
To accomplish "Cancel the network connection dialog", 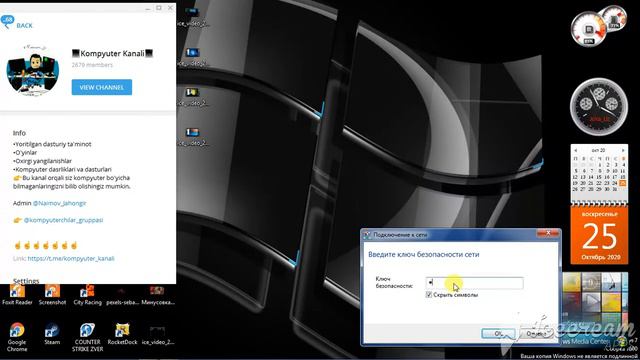I will tap(536, 333).
